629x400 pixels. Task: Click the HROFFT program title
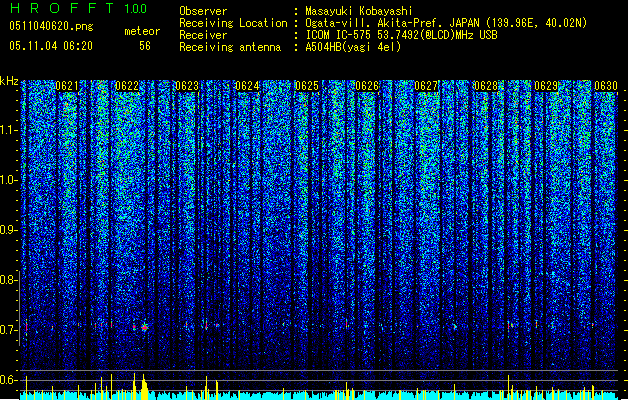(x=63, y=8)
